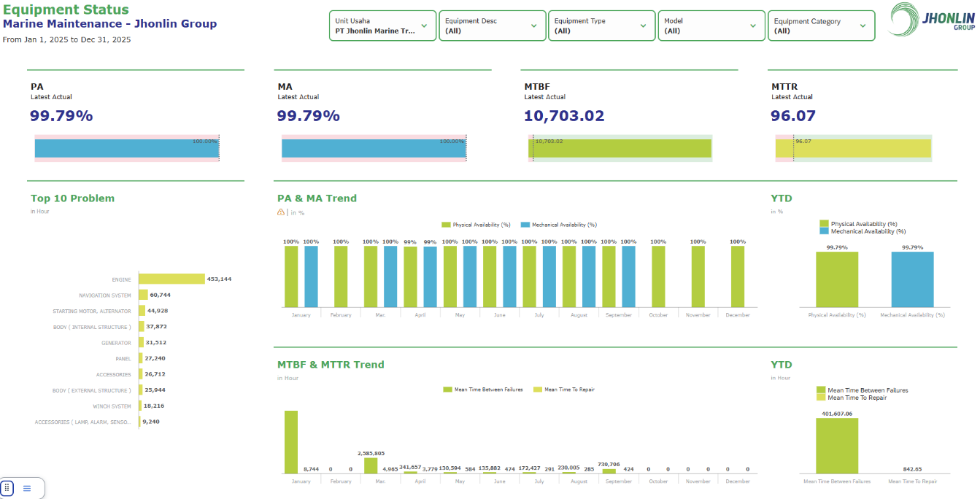This screenshot has width=980, height=499.
Task: Click the "MTBF & MTTR Trend" heading
Action: point(331,364)
